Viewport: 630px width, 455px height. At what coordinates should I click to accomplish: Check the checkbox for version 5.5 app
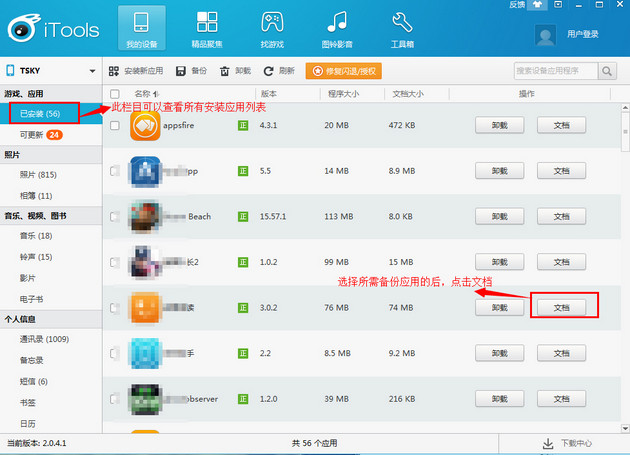tap(115, 171)
